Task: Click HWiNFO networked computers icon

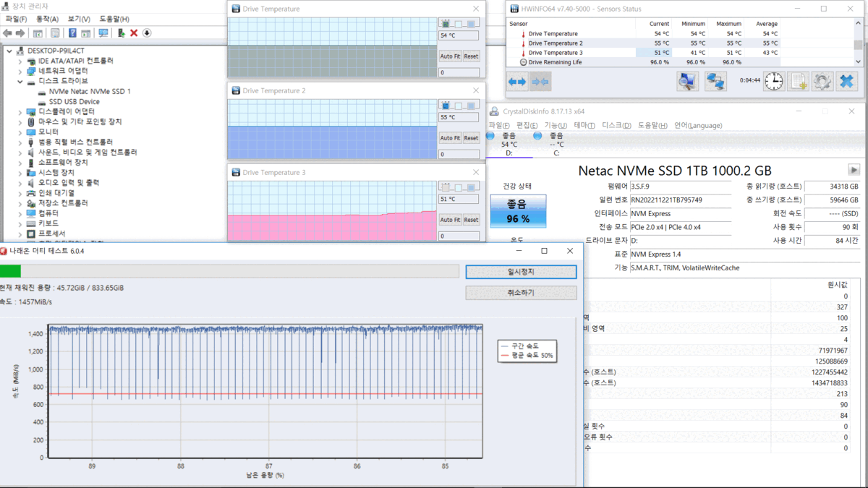Action: tap(716, 81)
